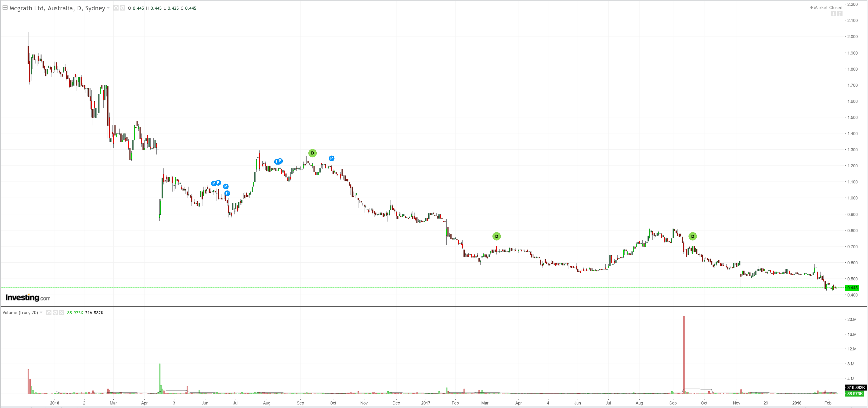The image size is (868, 408).
Task: Click the 2017 label on time axis
Action: (426, 403)
